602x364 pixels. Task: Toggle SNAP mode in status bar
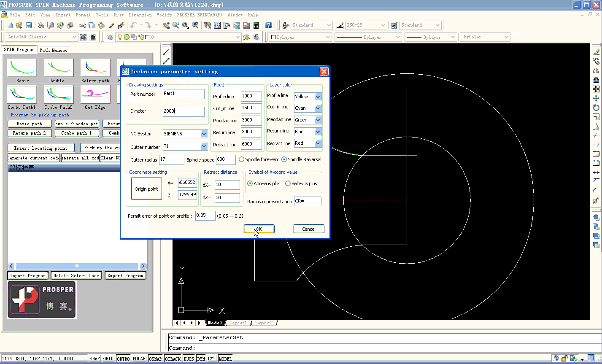click(x=94, y=359)
